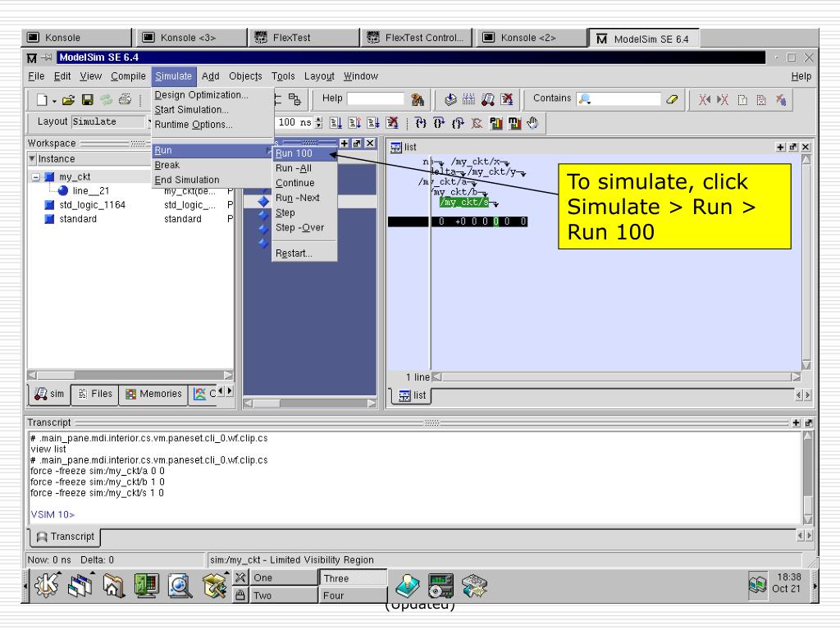Click the lock screen icon on taskbar

pos(240,595)
